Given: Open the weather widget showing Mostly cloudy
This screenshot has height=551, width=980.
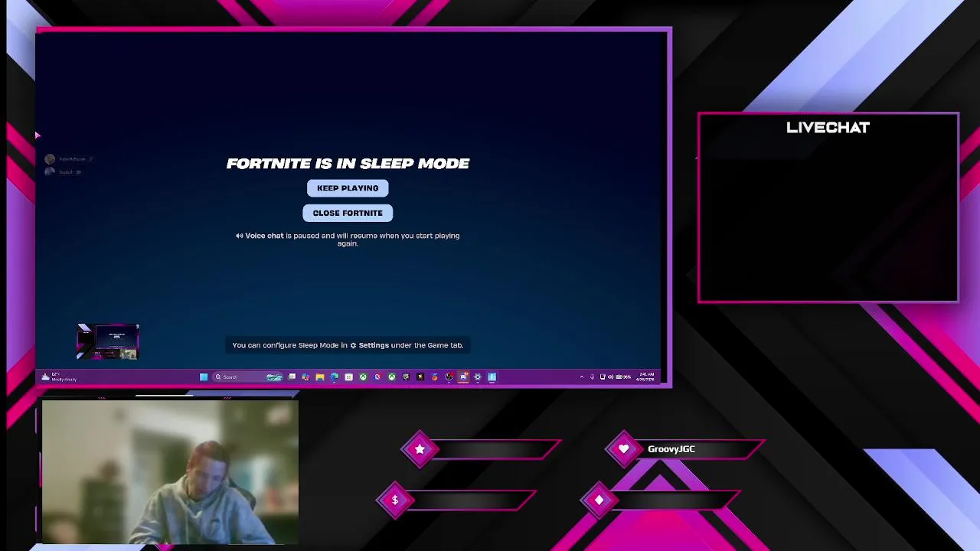Looking at the screenshot, I should click(x=60, y=377).
